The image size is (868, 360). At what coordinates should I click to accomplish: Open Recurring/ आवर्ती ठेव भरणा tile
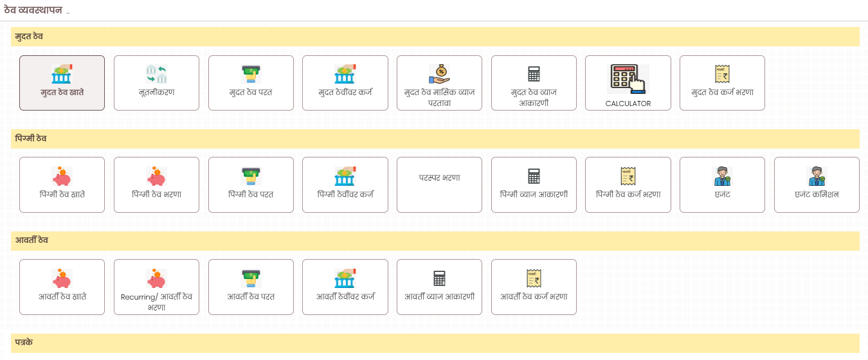156,287
